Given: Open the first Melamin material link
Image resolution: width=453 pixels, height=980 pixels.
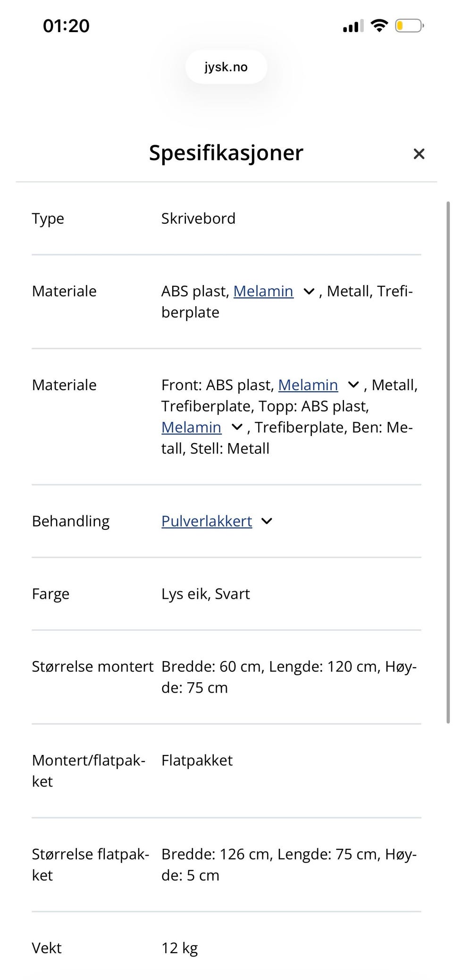Looking at the screenshot, I should coord(263,291).
